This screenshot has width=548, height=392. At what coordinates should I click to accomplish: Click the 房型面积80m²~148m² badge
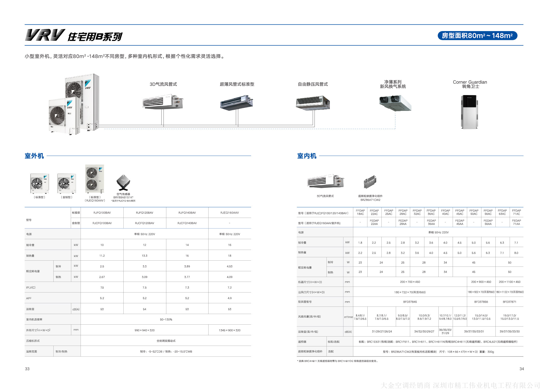477,35
